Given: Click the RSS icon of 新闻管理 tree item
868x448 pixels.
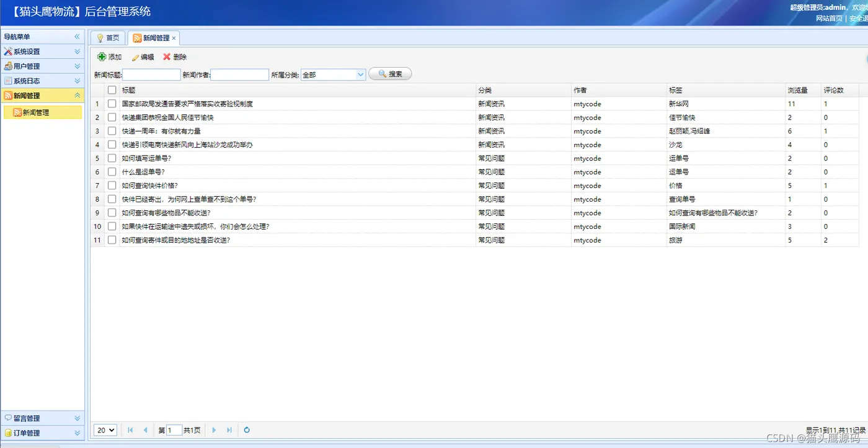Looking at the screenshot, I should click(x=17, y=112).
